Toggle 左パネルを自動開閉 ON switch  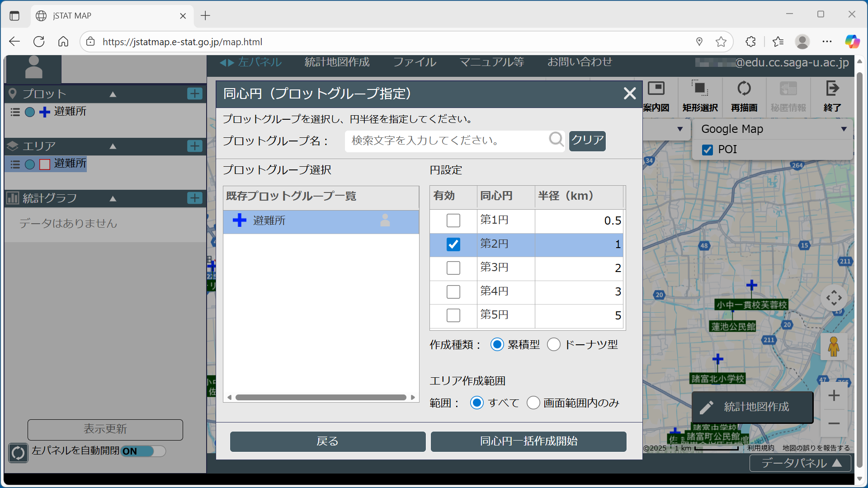[143, 451]
